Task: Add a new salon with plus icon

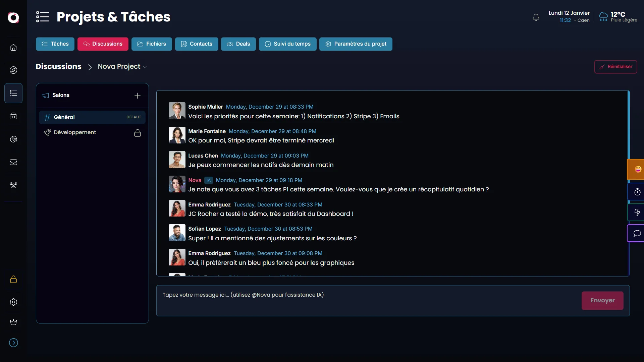Action: pyautogui.click(x=138, y=96)
